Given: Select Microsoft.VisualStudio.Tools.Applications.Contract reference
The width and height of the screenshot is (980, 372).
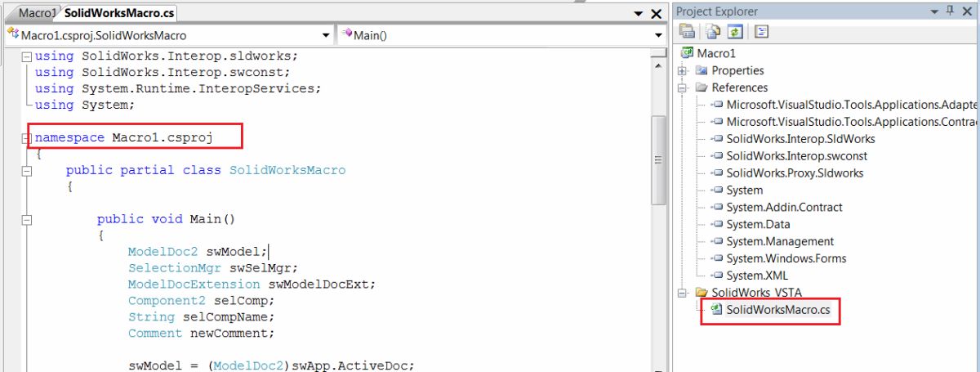Looking at the screenshot, I should 852,122.
